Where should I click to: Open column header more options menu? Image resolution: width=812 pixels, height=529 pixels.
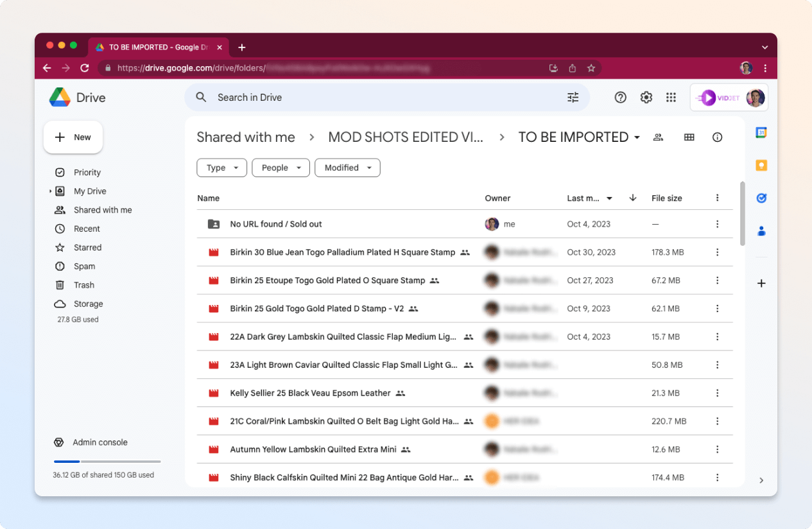click(718, 198)
